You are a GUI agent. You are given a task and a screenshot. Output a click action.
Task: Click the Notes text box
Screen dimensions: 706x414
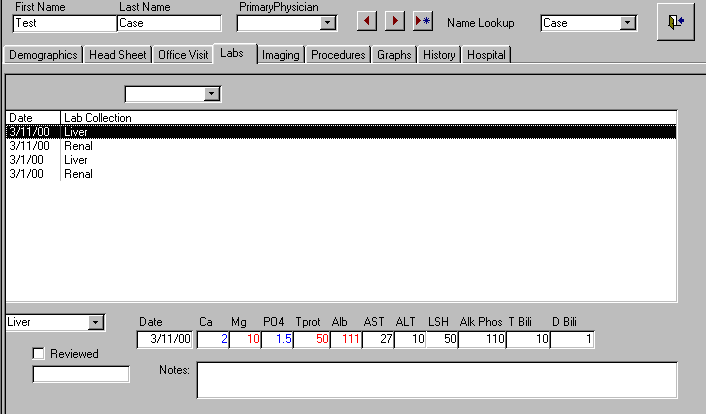(x=436, y=380)
